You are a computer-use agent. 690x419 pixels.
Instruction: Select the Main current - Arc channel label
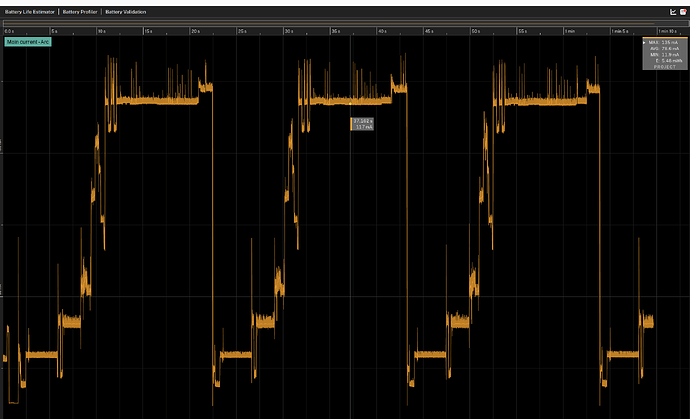tap(27, 43)
